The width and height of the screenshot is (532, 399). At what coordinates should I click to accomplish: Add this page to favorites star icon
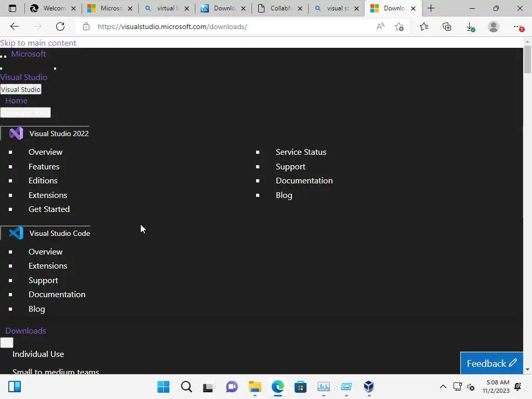400,26
